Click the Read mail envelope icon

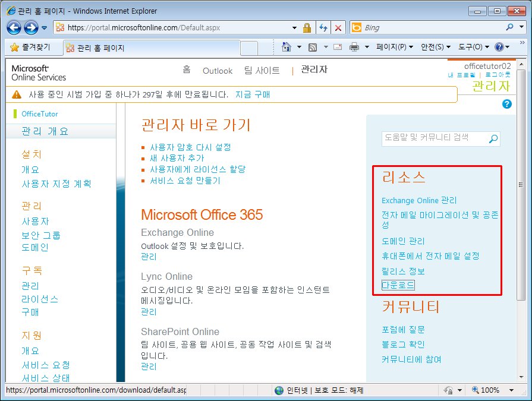338,47
